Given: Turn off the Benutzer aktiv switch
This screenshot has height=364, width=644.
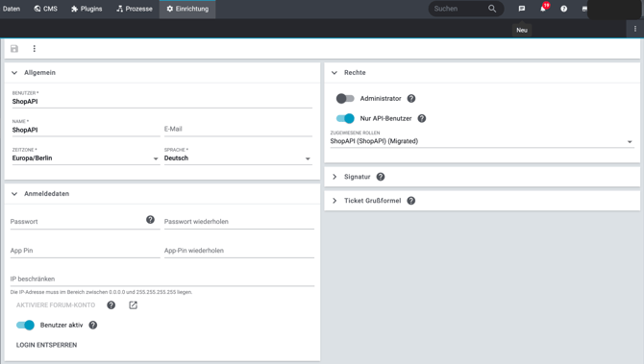Looking at the screenshot, I should 25,325.
